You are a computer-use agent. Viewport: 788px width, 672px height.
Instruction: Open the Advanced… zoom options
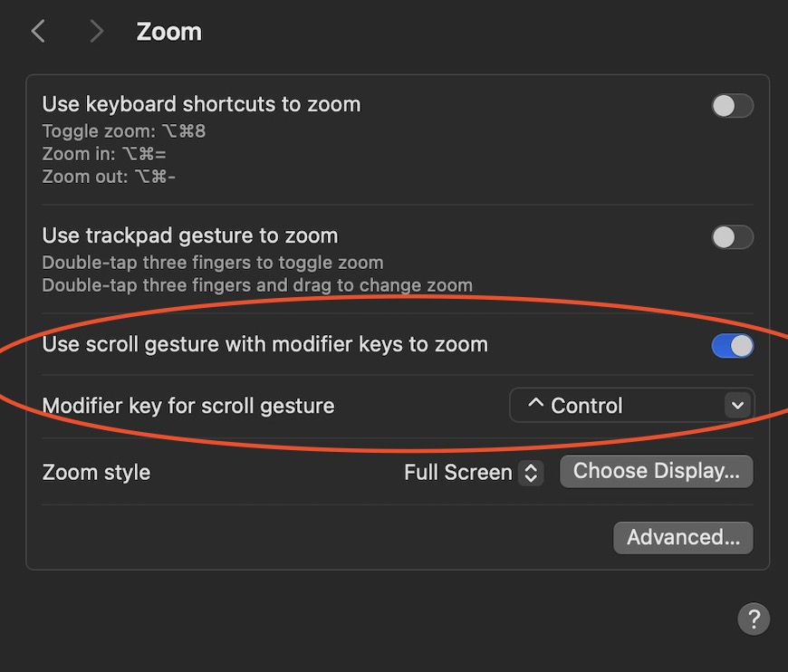click(683, 538)
